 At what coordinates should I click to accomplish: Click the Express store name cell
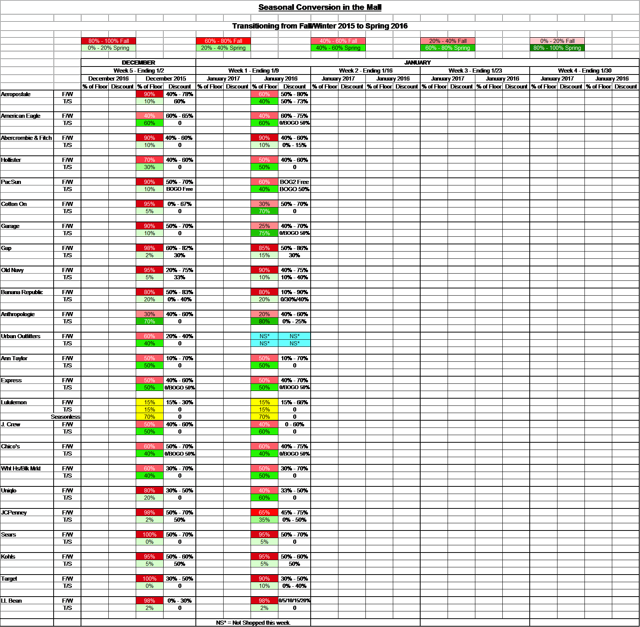[27, 380]
